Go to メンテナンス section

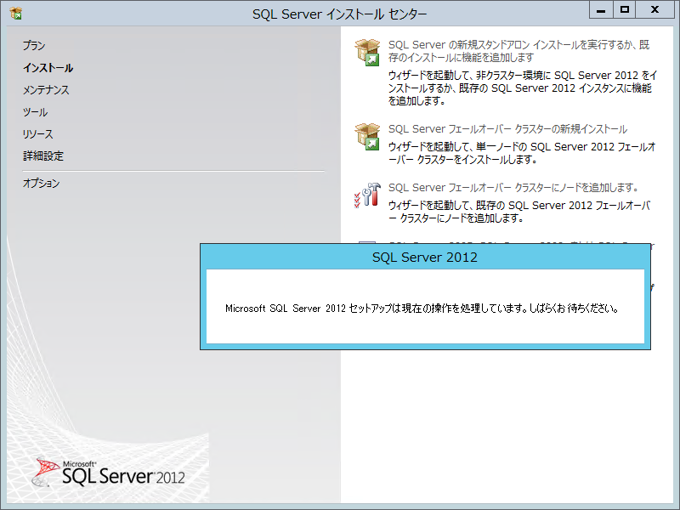pyautogui.click(x=46, y=90)
